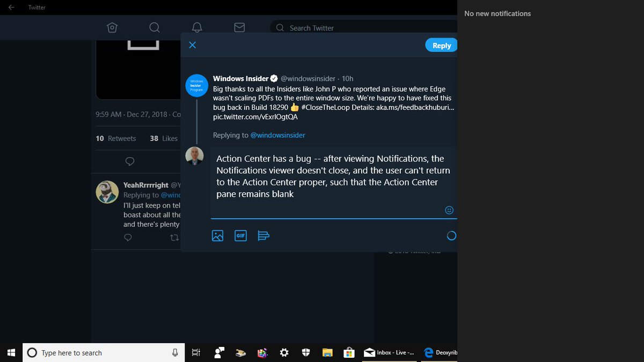Viewport: 644px width, 362px height.
Task: Switch to the Inbox - Live Mail window
Action: tap(390, 352)
